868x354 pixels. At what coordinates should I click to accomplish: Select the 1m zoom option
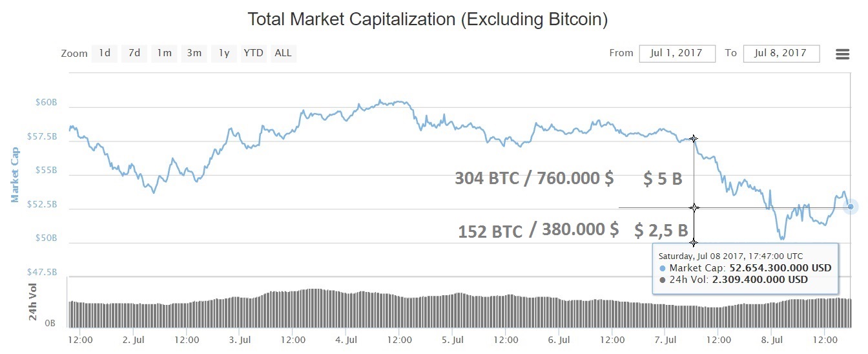coord(164,53)
